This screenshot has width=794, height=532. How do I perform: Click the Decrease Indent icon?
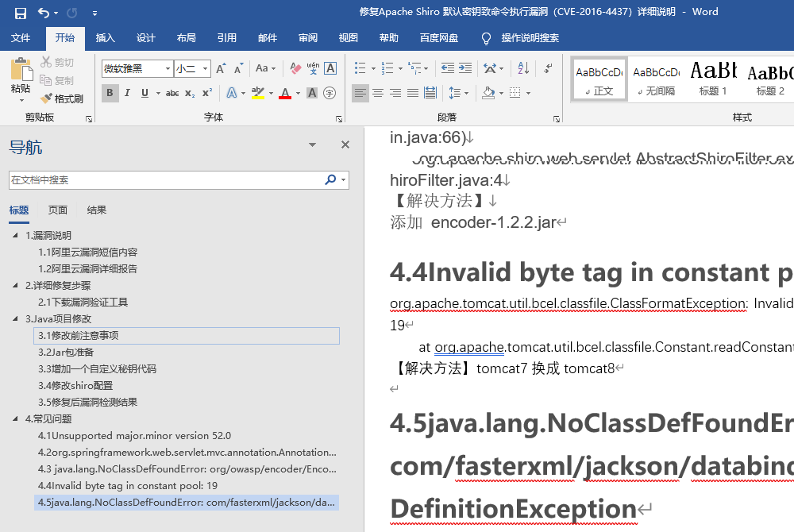pyautogui.click(x=449, y=69)
